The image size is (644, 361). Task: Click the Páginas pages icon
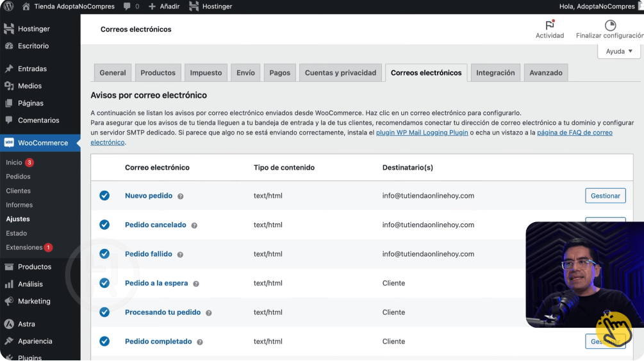9,103
